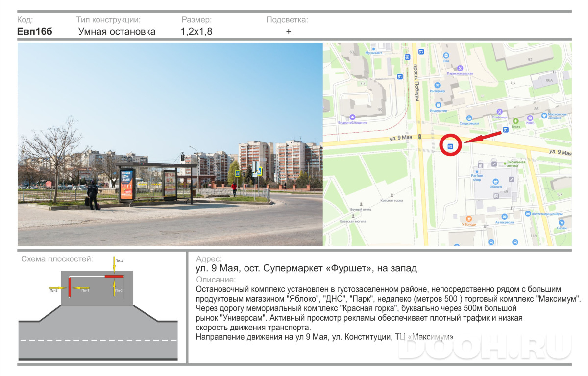Open the green Виста pharmacy icon
This screenshot has width=588, height=376.
(x=515, y=121)
